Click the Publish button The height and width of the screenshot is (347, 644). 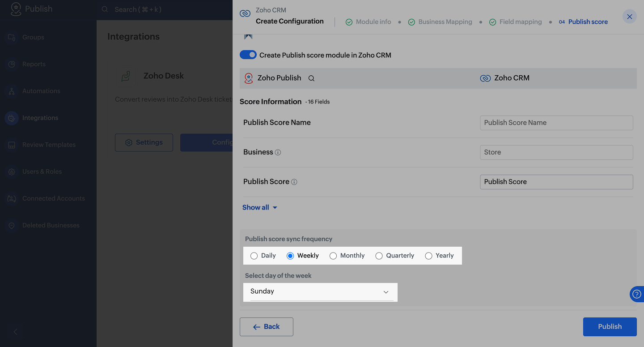tap(610, 327)
